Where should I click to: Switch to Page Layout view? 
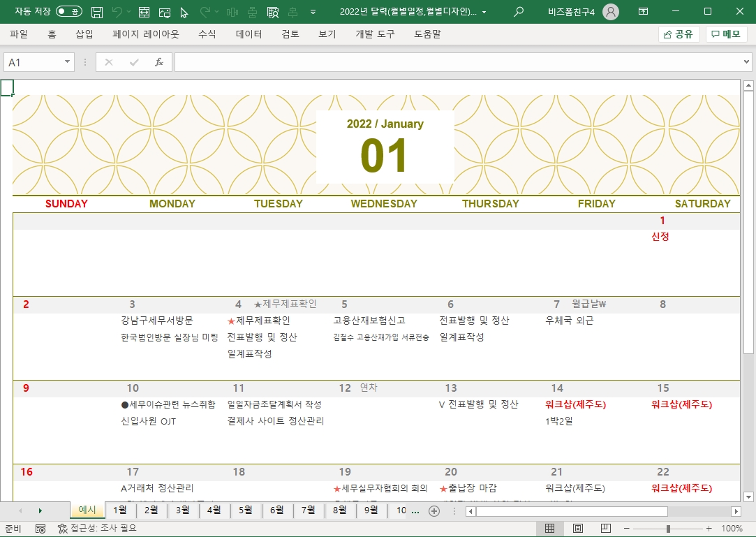click(578, 529)
